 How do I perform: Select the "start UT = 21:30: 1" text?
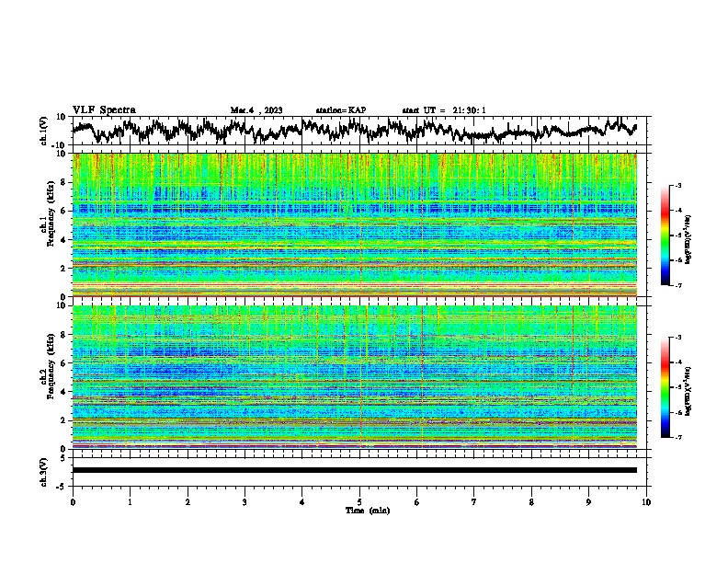tap(444, 110)
